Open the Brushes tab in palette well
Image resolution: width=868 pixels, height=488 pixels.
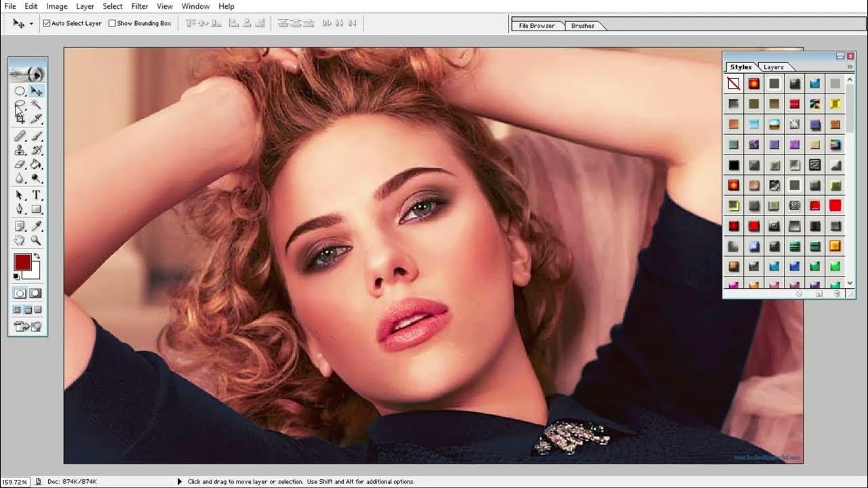(x=583, y=26)
